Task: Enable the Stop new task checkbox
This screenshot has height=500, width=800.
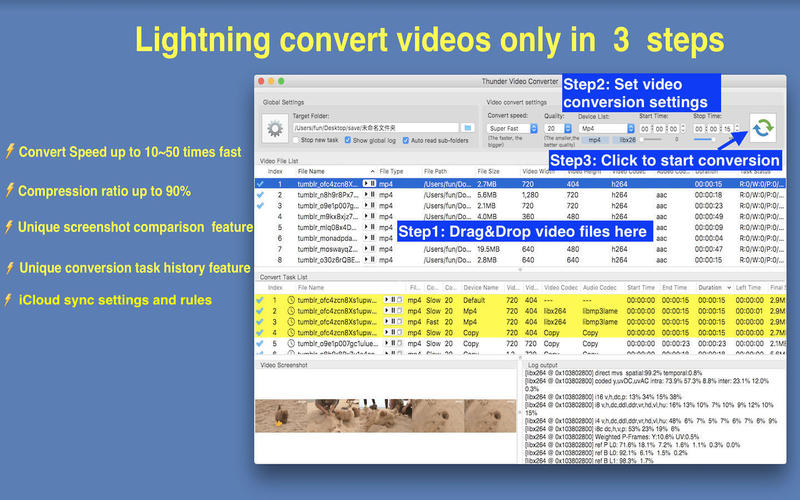Action: pyautogui.click(x=295, y=140)
